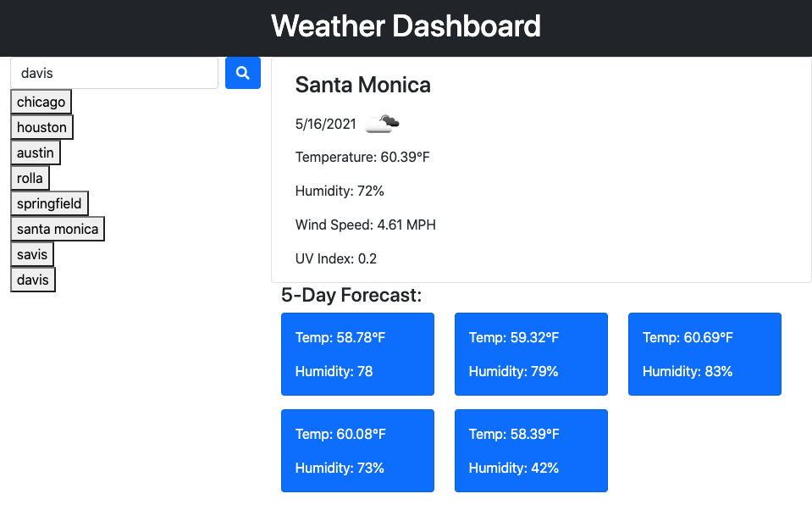
Task: Click the first forecast card showing 58.78°F
Action: click(x=357, y=354)
